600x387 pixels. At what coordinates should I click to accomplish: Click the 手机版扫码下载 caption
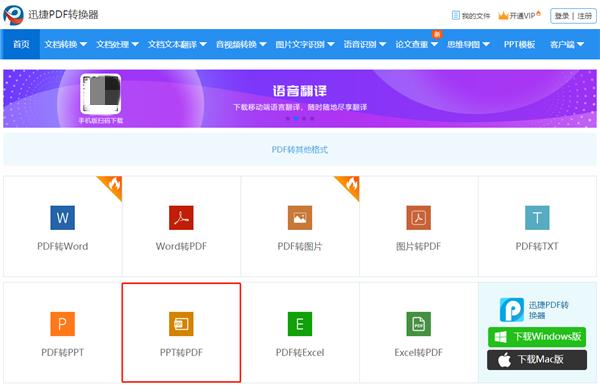(101, 121)
